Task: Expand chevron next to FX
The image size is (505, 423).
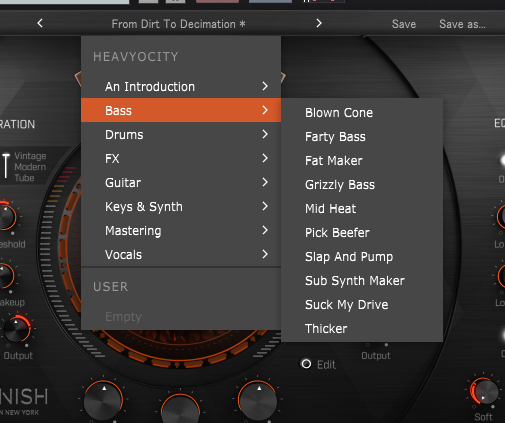Action: (265, 158)
